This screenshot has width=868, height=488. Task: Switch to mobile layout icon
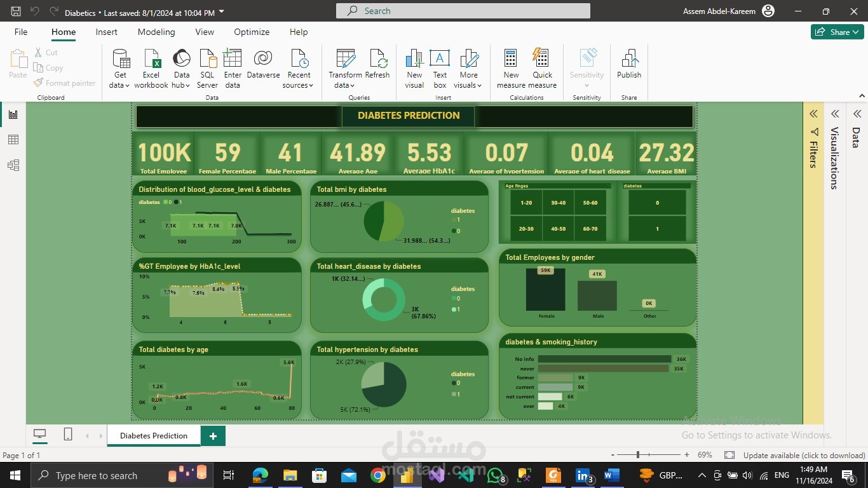pos(68,434)
